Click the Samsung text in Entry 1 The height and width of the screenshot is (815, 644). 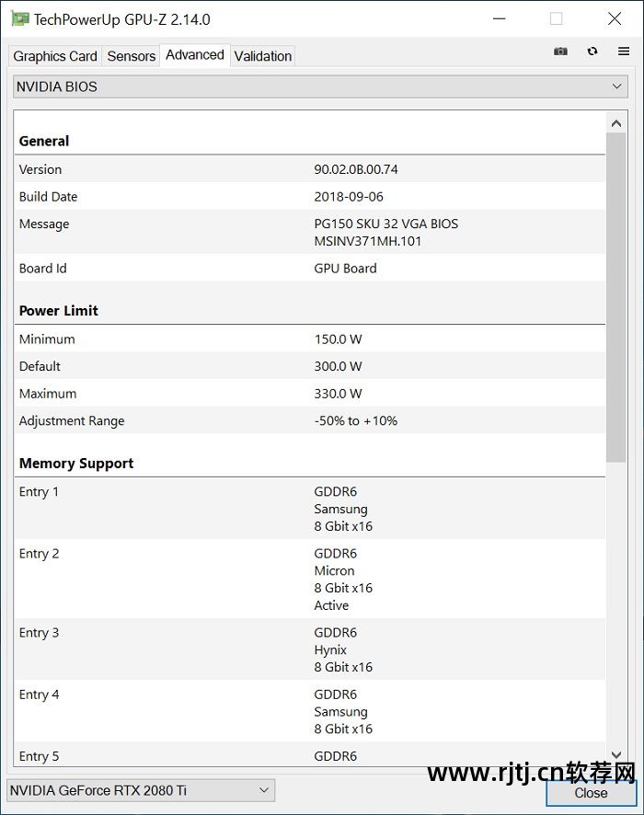click(341, 510)
